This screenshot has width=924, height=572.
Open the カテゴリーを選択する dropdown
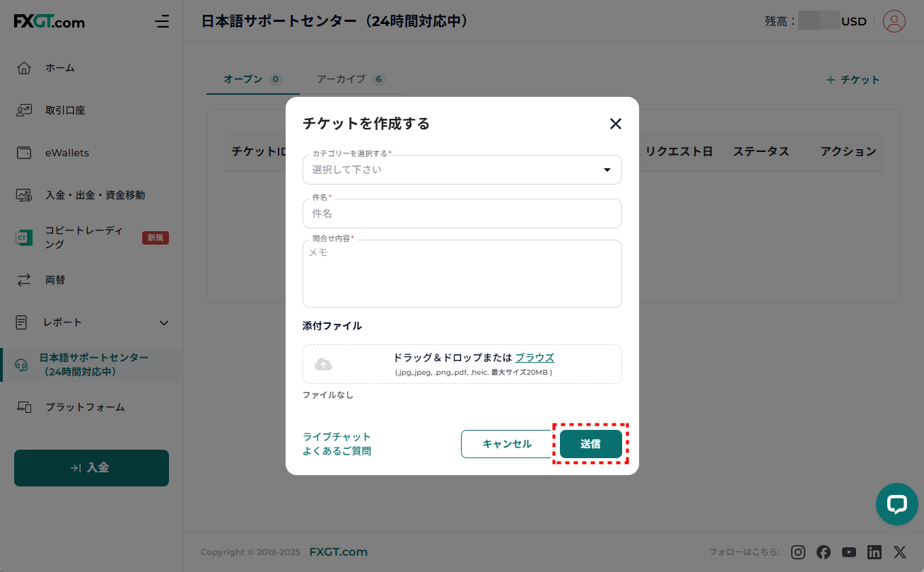[462, 170]
